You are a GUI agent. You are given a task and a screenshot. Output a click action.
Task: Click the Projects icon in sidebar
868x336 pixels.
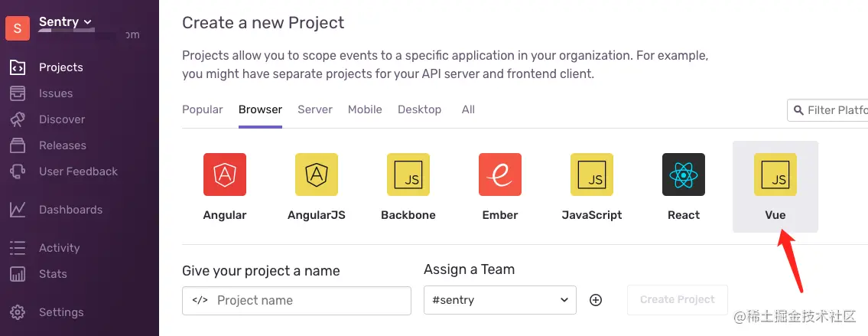(18, 67)
